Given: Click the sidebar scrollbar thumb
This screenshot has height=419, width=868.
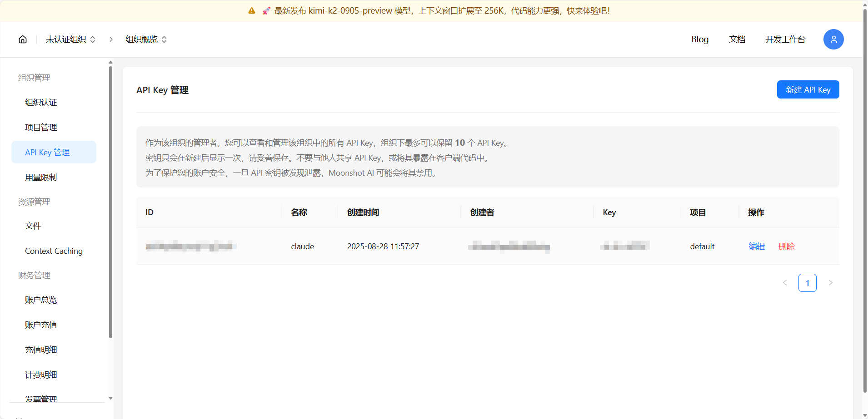Looking at the screenshot, I should coord(110,202).
